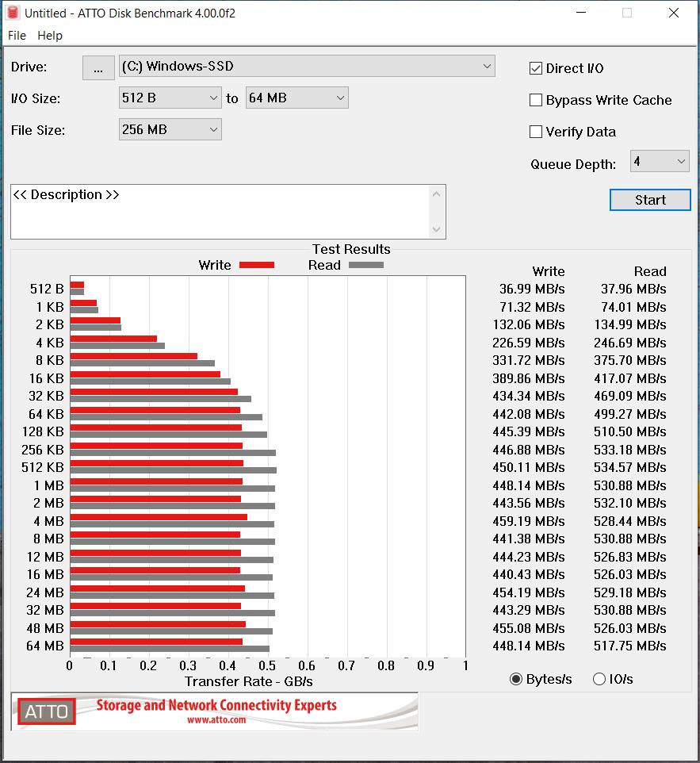Image resolution: width=700 pixels, height=763 pixels.
Task: Expand the minimum I/O Size 512 B dropdown
Action: pyautogui.click(x=170, y=98)
